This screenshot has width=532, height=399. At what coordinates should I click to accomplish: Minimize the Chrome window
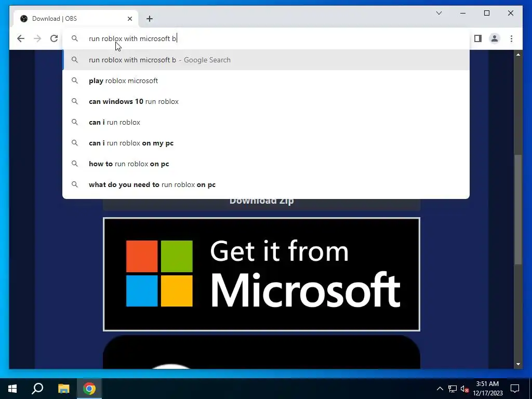pos(463,13)
